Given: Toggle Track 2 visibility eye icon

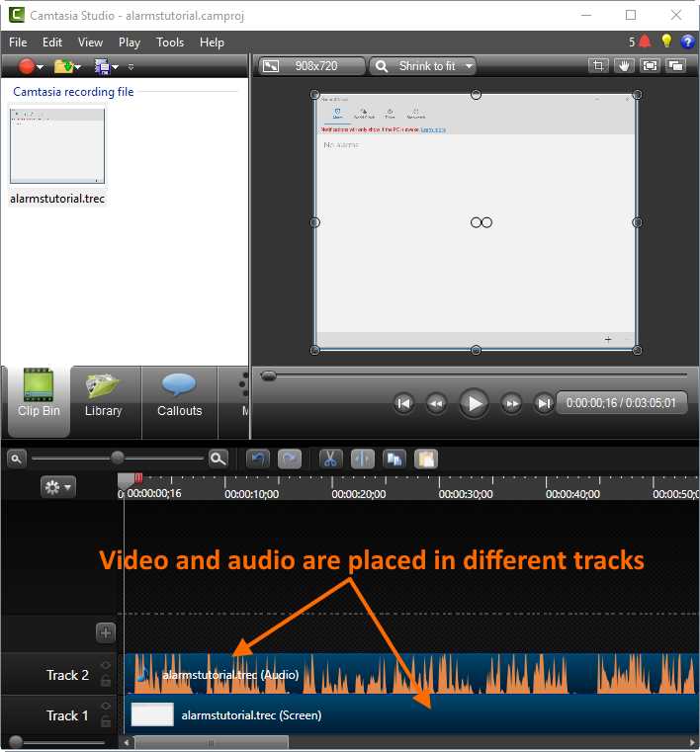Looking at the screenshot, I should point(106,665).
